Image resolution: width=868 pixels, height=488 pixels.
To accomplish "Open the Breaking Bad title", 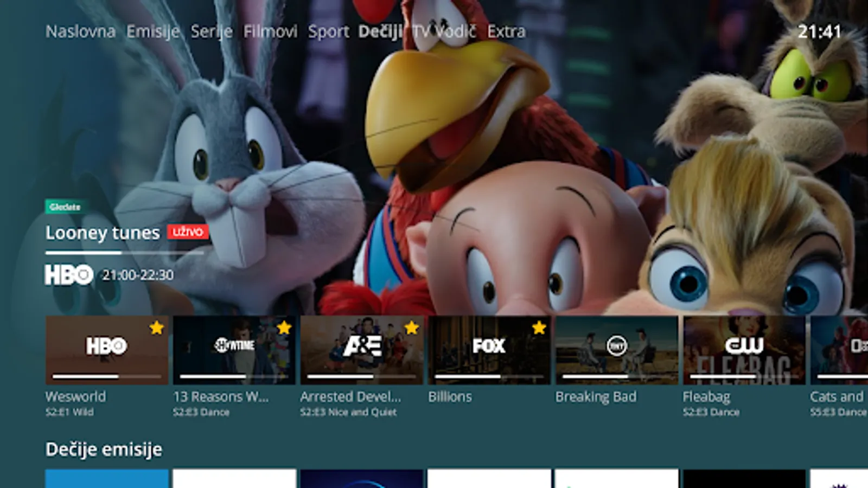I will (x=596, y=396).
